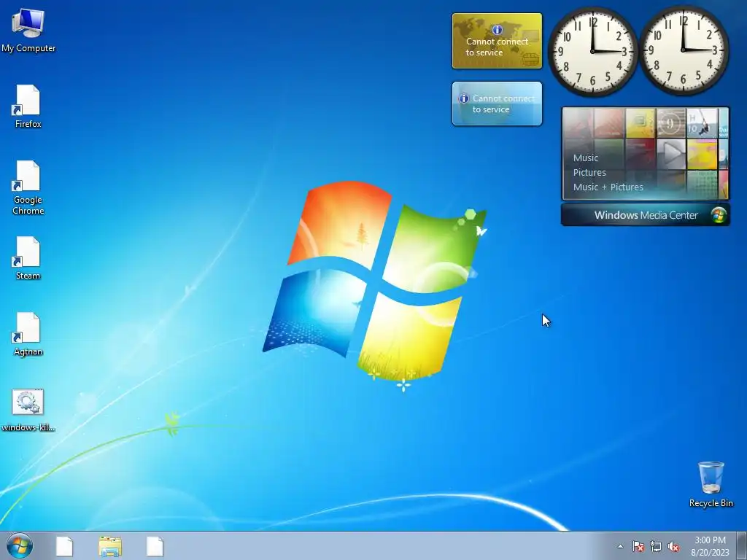The width and height of the screenshot is (747, 560).
Task: Open the Action Center flag tray icon
Action: (x=638, y=546)
